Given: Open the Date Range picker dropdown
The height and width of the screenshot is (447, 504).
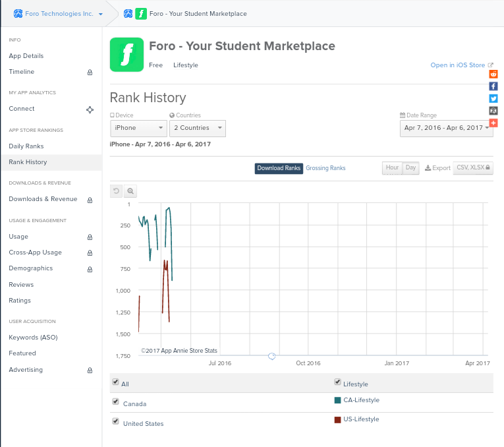Looking at the screenshot, I should pos(447,128).
